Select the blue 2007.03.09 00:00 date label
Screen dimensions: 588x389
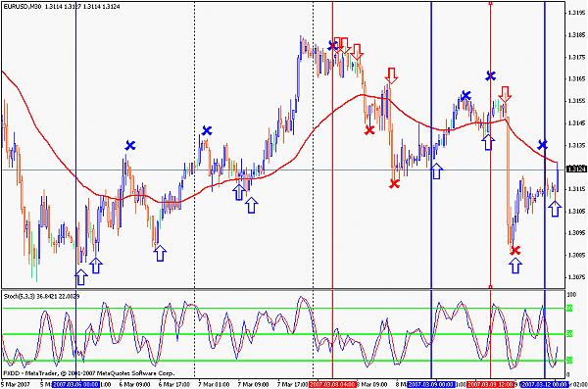pos(431,384)
